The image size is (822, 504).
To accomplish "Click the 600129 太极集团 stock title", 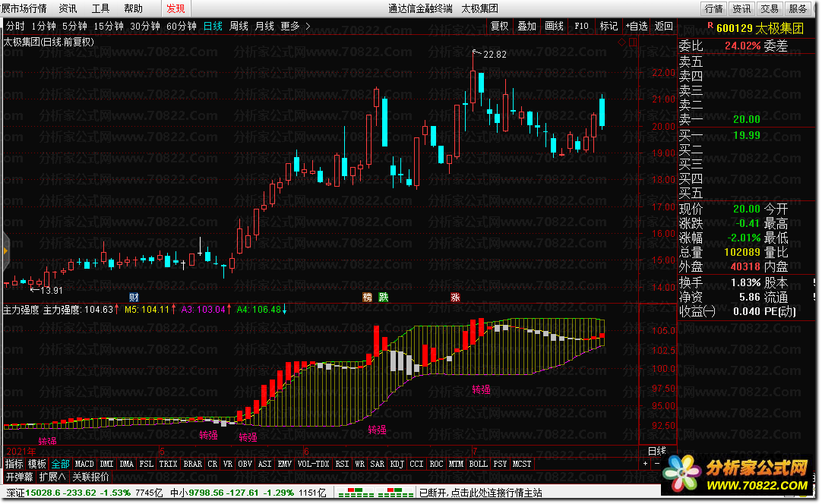I will click(x=760, y=28).
